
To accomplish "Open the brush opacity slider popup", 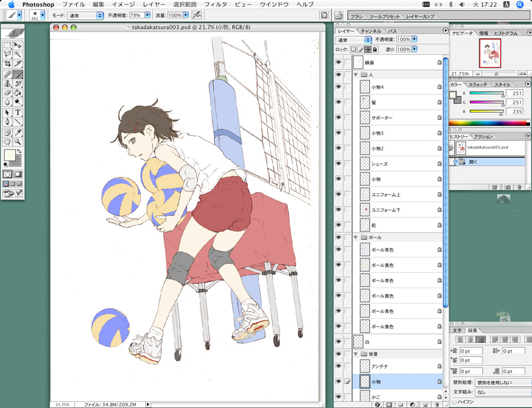I will (x=148, y=15).
